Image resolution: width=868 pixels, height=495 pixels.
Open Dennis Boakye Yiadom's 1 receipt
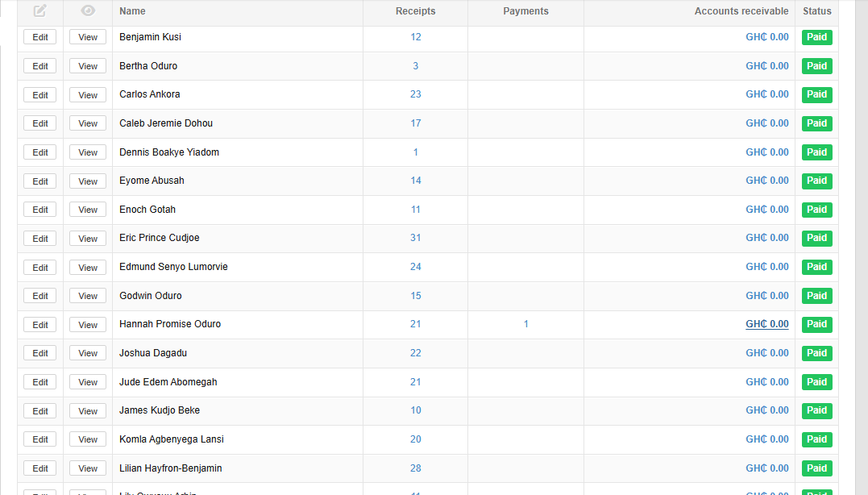pyautogui.click(x=416, y=152)
